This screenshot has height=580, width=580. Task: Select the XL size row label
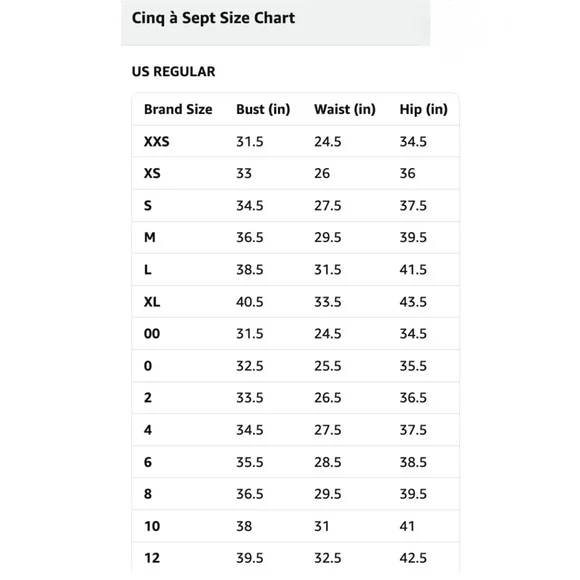(152, 302)
